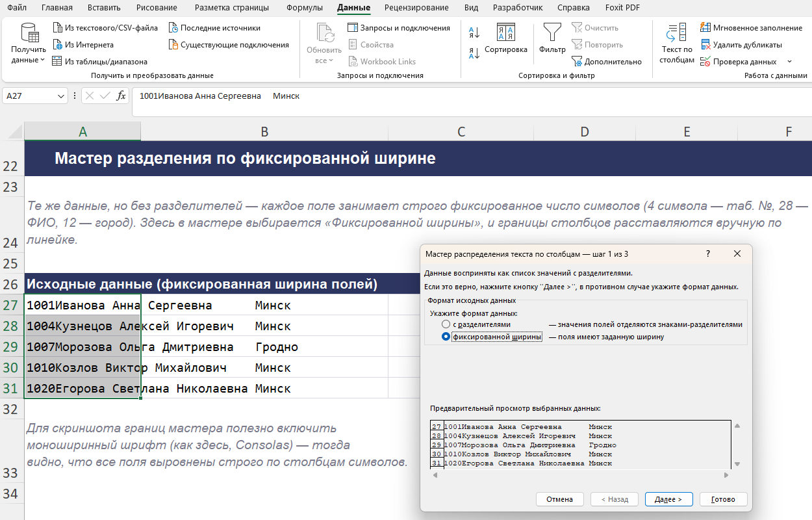Sort ascending A to Я
Screen dimensions: 812x520
pyautogui.click(x=474, y=32)
